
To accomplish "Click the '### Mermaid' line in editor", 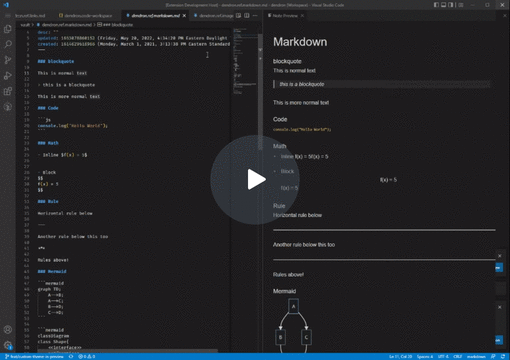I will point(52,271).
